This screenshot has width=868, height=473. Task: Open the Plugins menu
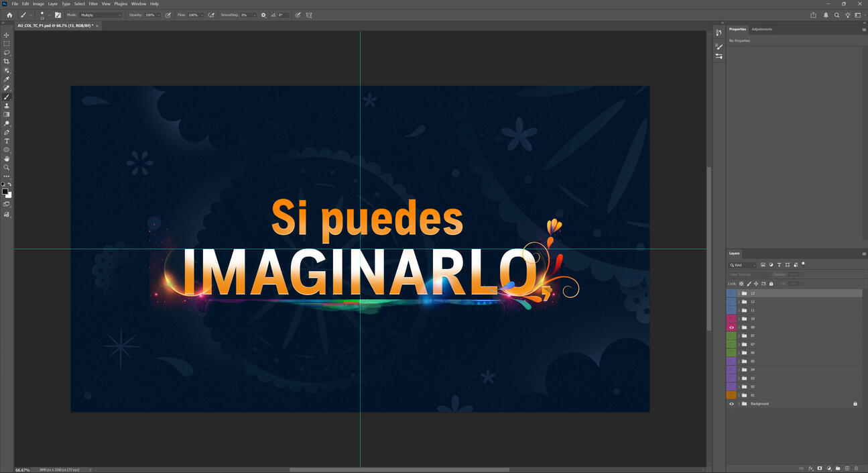tap(121, 4)
